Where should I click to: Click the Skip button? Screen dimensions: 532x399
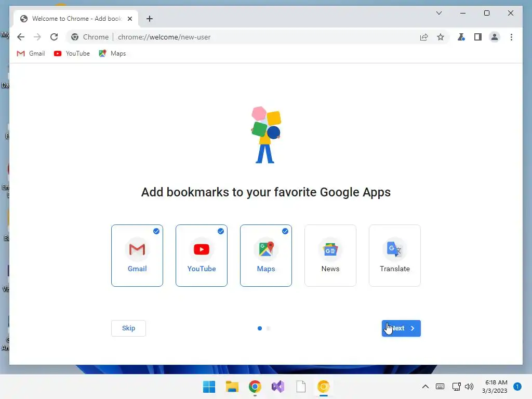pyautogui.click(x=129, y=328)
